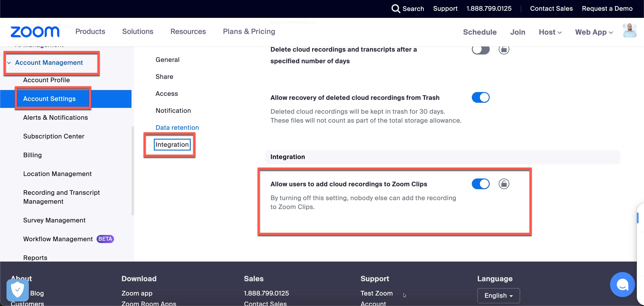The height and width of the screenshot is (306, 644).
Task: Click the Request a Demo link
Action: pos(607,8)
